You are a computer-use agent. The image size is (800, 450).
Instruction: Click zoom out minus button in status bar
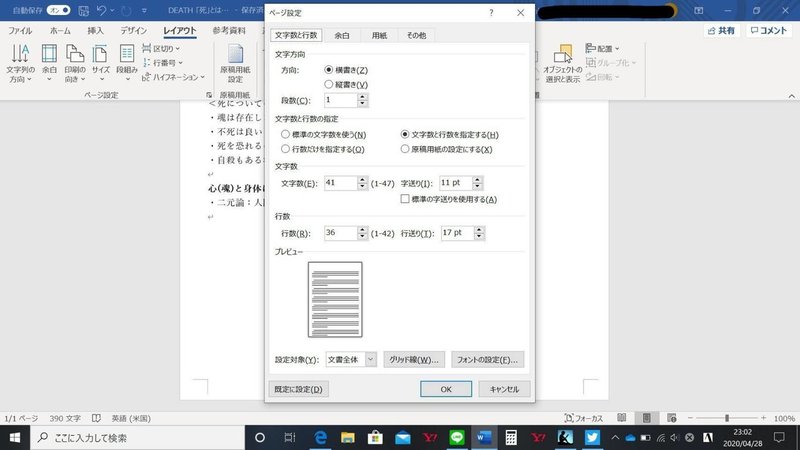[690, 418]
